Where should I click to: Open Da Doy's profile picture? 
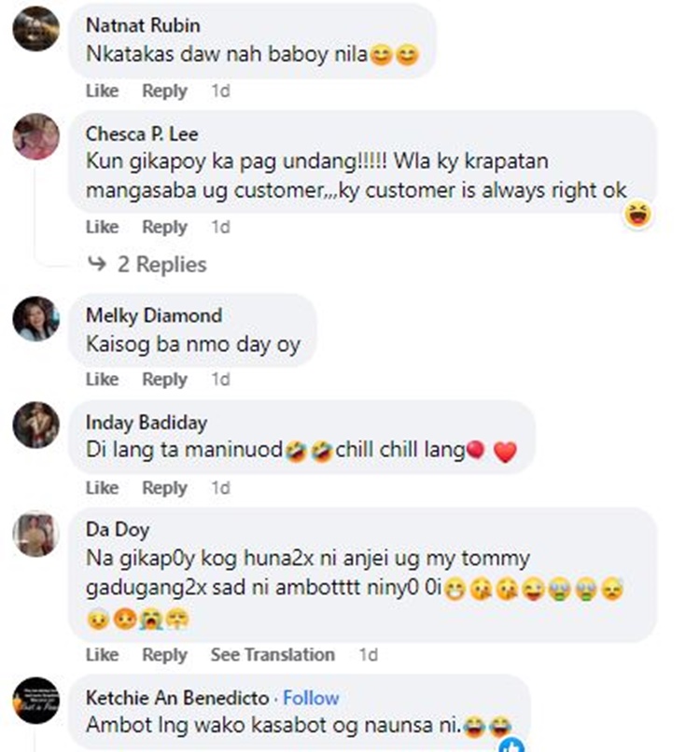point(36,534)
